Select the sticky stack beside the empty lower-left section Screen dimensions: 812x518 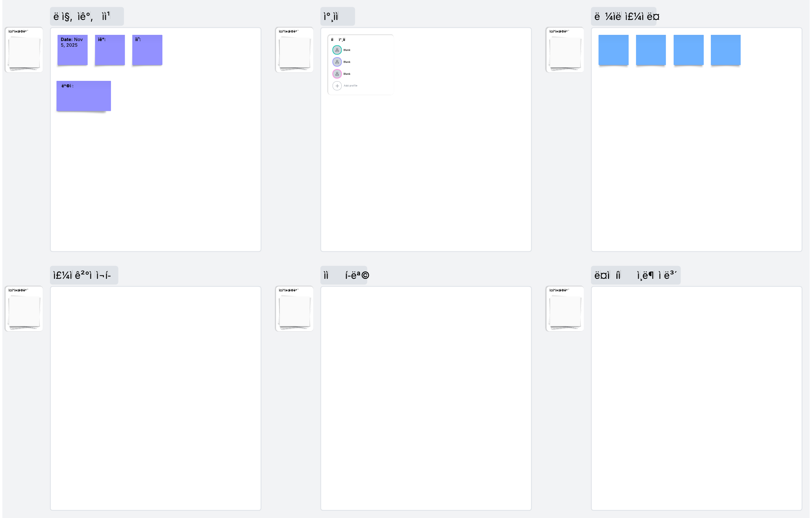(24, 309)
